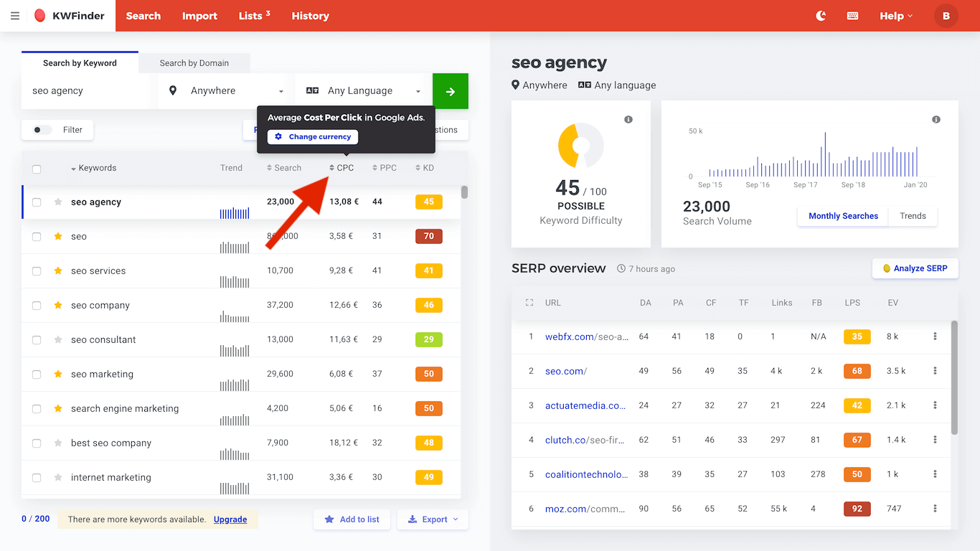The image size is (980, 551).
Task: Open more options for webfx.com result
Action: tap(935, 336)
